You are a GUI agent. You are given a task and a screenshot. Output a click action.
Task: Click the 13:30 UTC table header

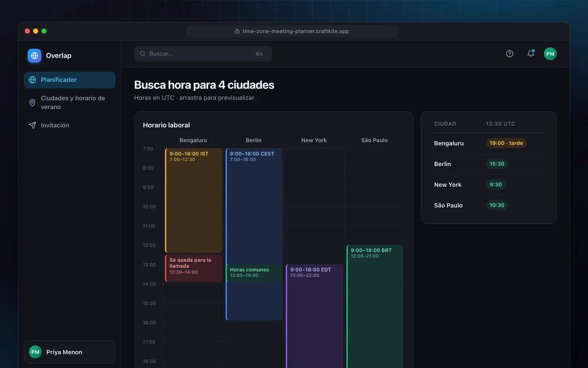(501, 124)
